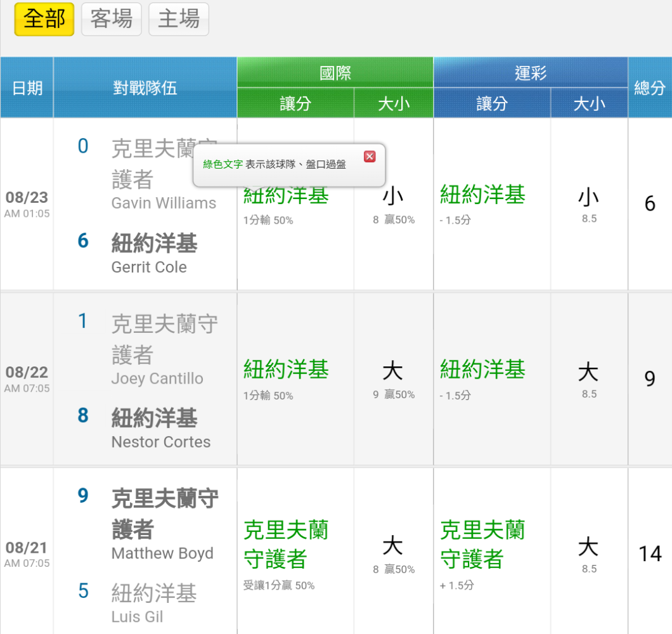This screenshot has width=672, height=634.
Task: Select the 全部 tab
Action: pyautogui.click(x=44, y=19)
